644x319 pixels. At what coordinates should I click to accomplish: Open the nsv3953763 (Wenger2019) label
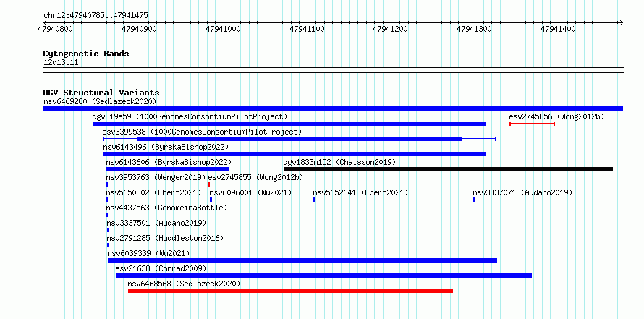pyautogui.click(x=156, y=177)
